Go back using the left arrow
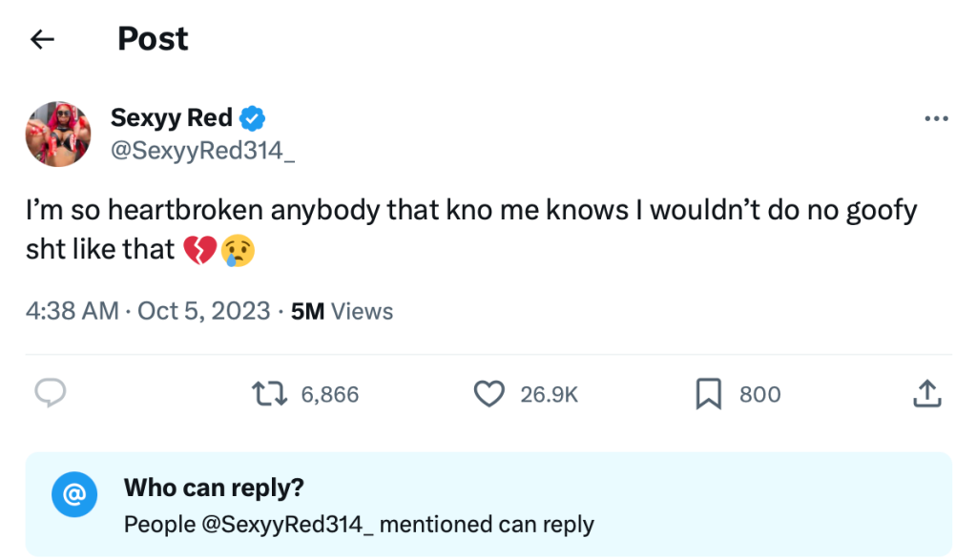977x560 pixels. point(42,39)
